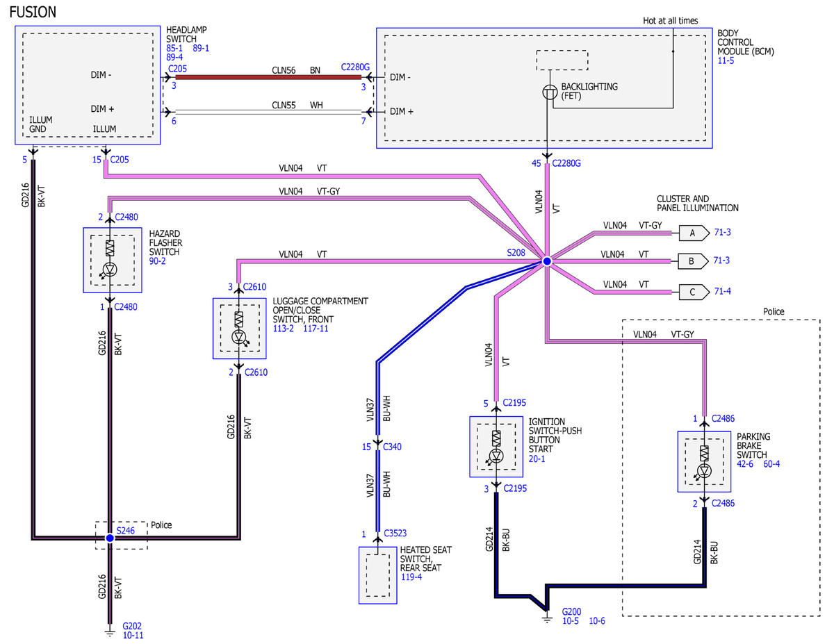The height and width of the screenshot is (644, 834).
Task: Click the C3523 connector label
Action: (396, 534)
